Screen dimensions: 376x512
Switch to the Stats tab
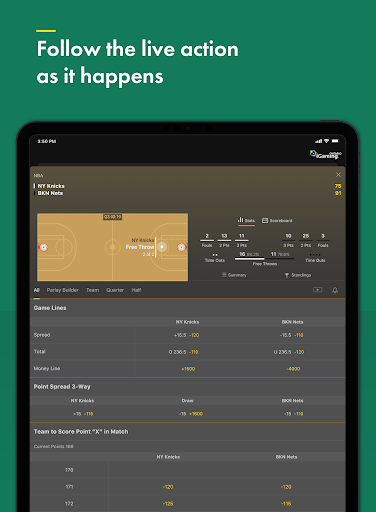[246, 220]
